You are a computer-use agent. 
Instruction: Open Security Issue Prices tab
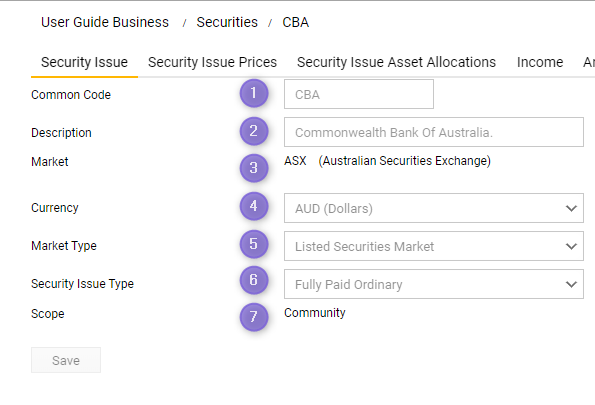pyautogui.click(x=212, y=62)
